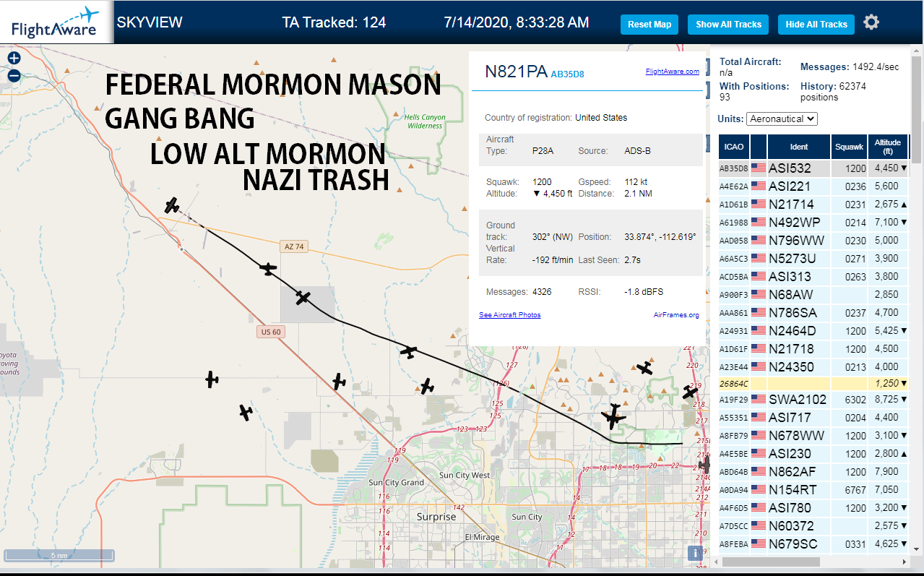Image resolution: width=924 pixels, height=576 pixels.
Task: Click the FlightAware logo
Action: pos(56,22)
